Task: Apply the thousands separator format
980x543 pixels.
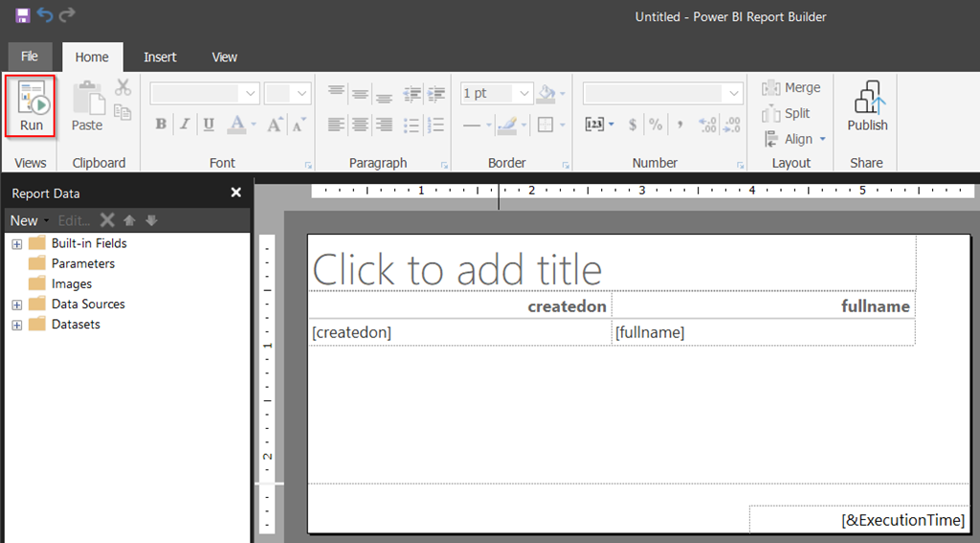Action: click(x=679, y=124)
